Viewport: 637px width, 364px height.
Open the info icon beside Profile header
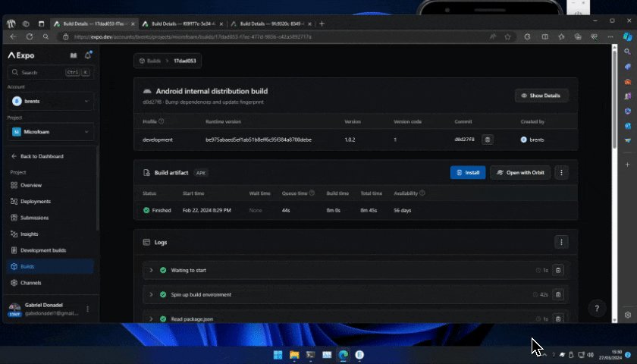[162, 121]
